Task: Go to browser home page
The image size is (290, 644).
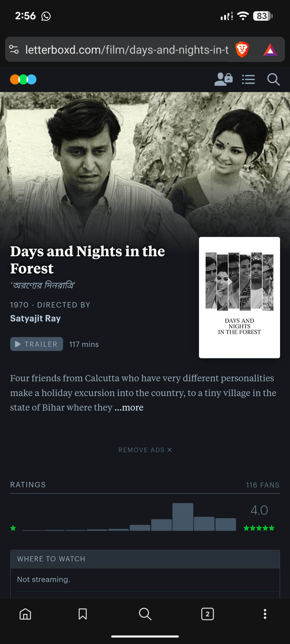Action: (25, 614)
